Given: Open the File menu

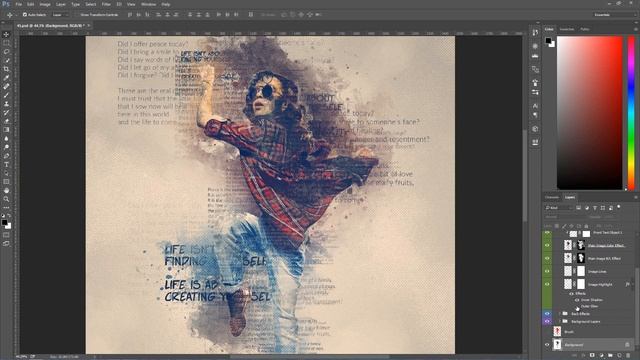Looking at the screenshot, I should pyautogui.click(x=19, y=4).
